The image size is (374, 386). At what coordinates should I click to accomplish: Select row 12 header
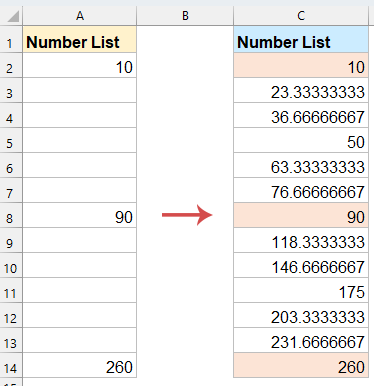click(x=11, y=315)
